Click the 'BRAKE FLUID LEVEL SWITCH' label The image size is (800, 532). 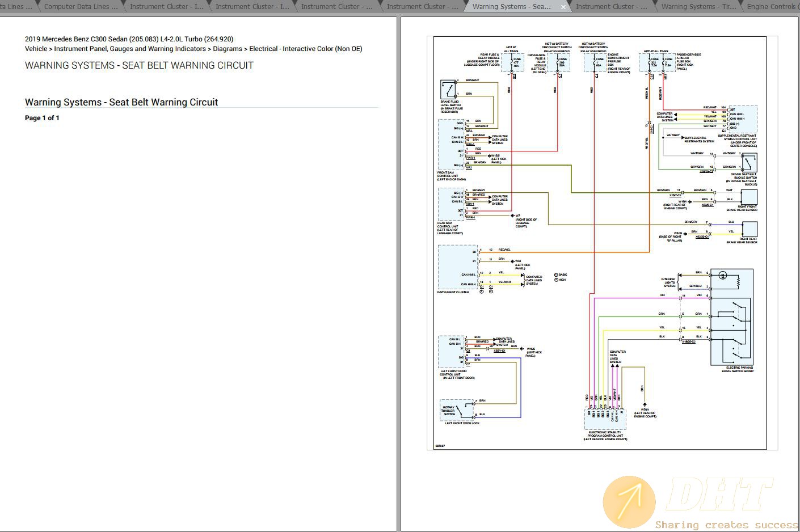pyautogui.click(x=452, y=107)
